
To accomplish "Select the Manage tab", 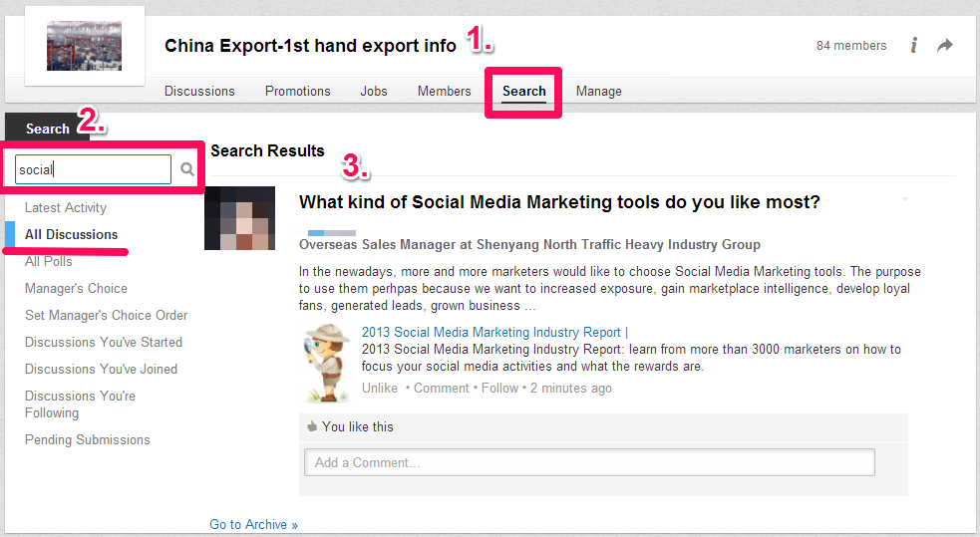I will click(599, 92).
